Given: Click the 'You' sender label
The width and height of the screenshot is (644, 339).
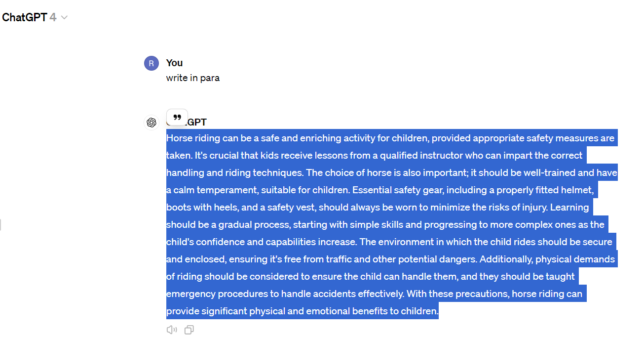Looking at the screenshot, I should point(174,63).
